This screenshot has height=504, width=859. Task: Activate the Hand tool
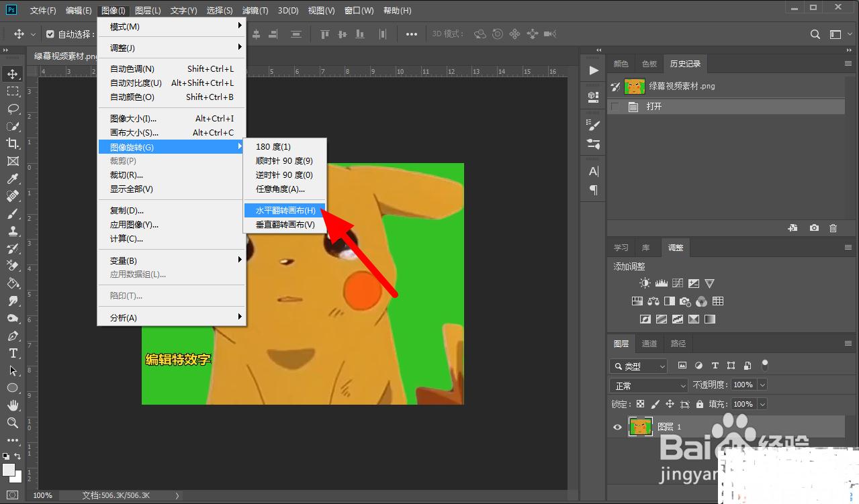pos(13,405)
